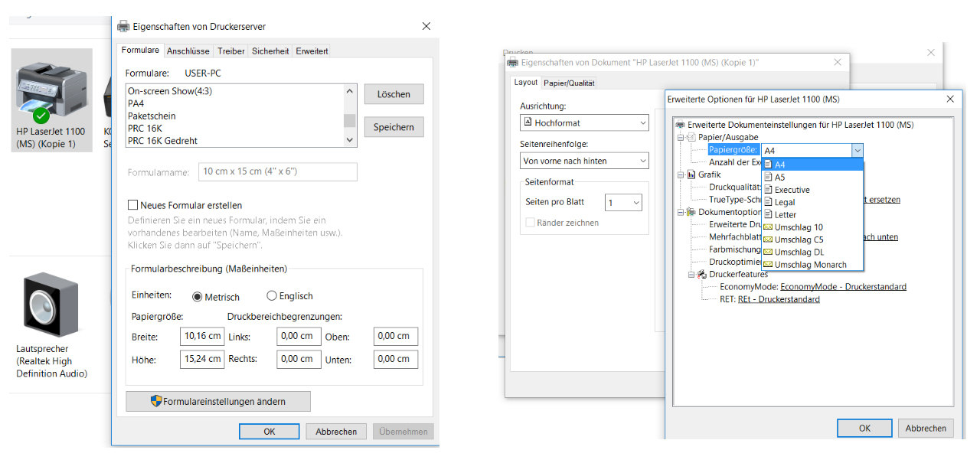Open the Treiber tab
Viewport: 980px width, 476px height.
(x=231, y=51)
